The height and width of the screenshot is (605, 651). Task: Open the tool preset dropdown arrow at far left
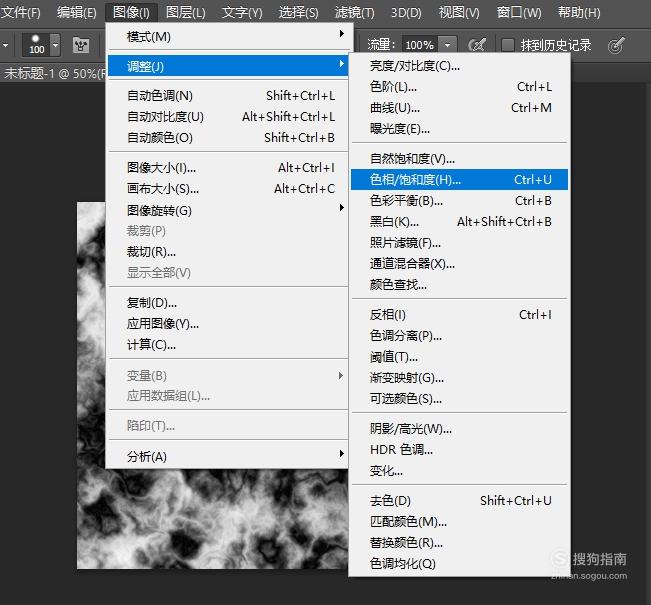point(5,44)
